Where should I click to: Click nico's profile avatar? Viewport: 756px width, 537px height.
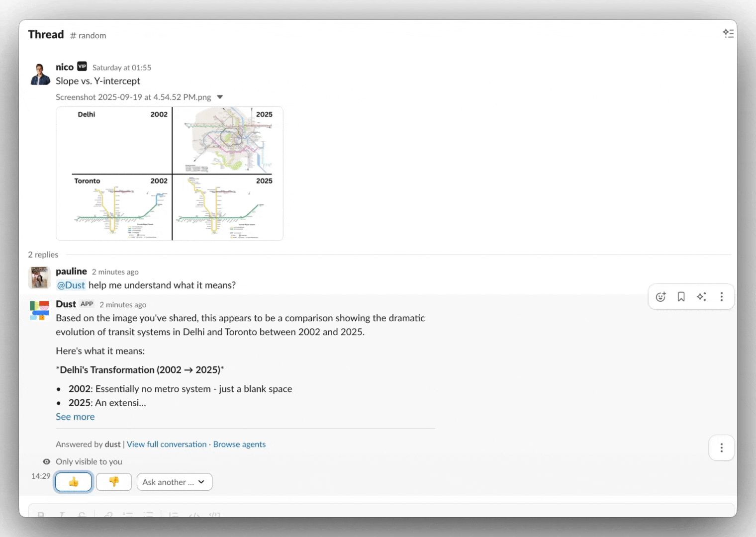(40, 74)
